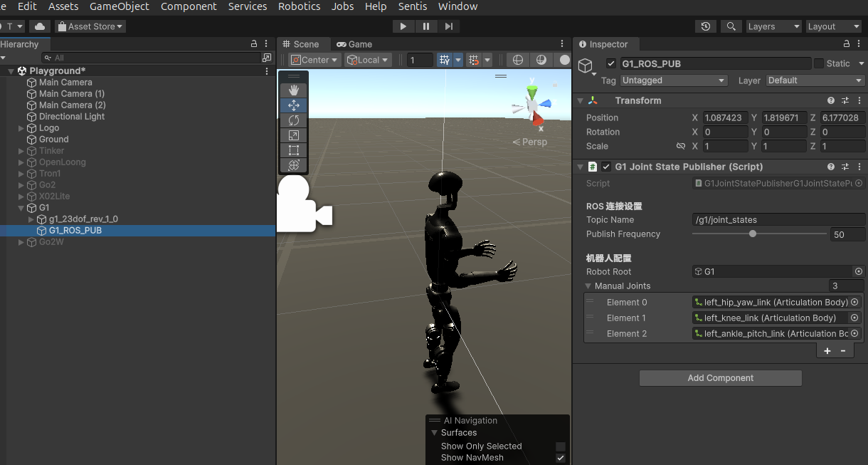The height and width of the screenshot is (465, 868).
Task: Collapse the Surfaces section in AI Navigation
Action: [x=434, y=433]
